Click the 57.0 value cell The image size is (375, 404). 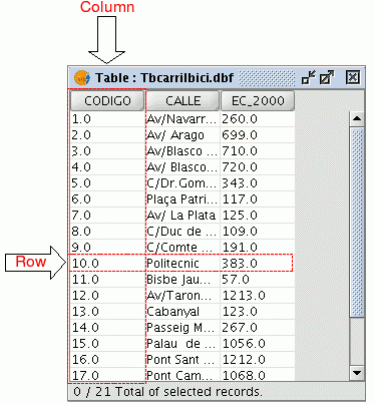coord(258,279)
